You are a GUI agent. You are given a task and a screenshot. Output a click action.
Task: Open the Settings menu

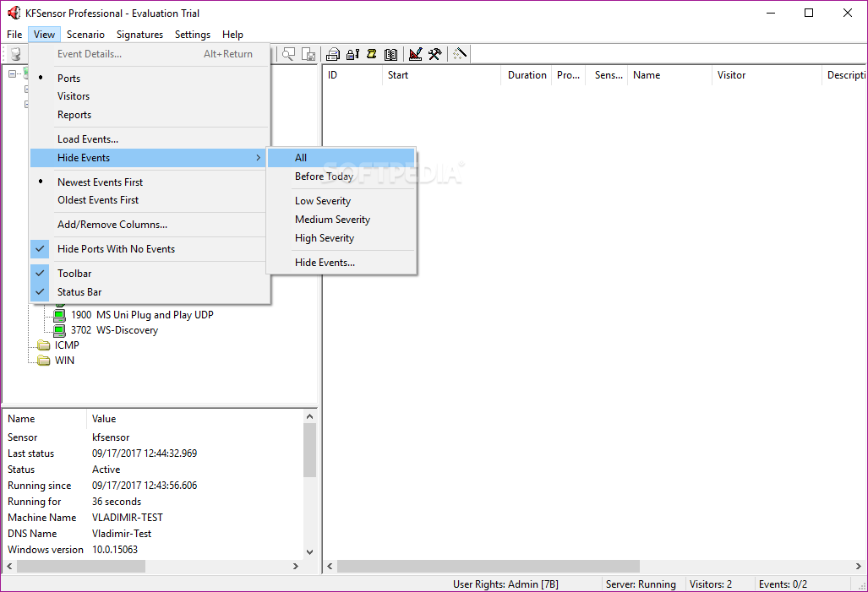(193, 35)
